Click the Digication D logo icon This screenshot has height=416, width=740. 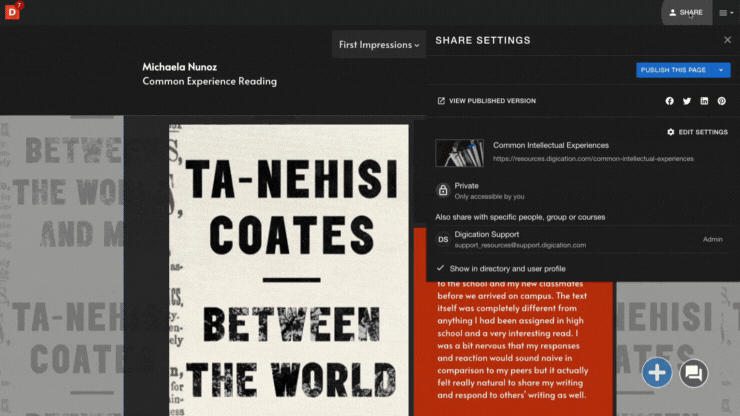tap(12, 13)
